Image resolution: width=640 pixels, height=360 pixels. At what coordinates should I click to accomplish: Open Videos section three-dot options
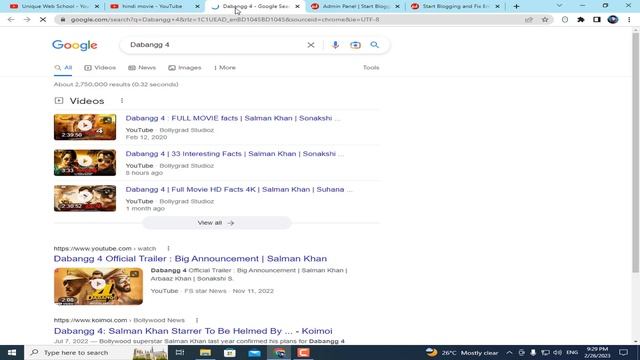point(122,100)
